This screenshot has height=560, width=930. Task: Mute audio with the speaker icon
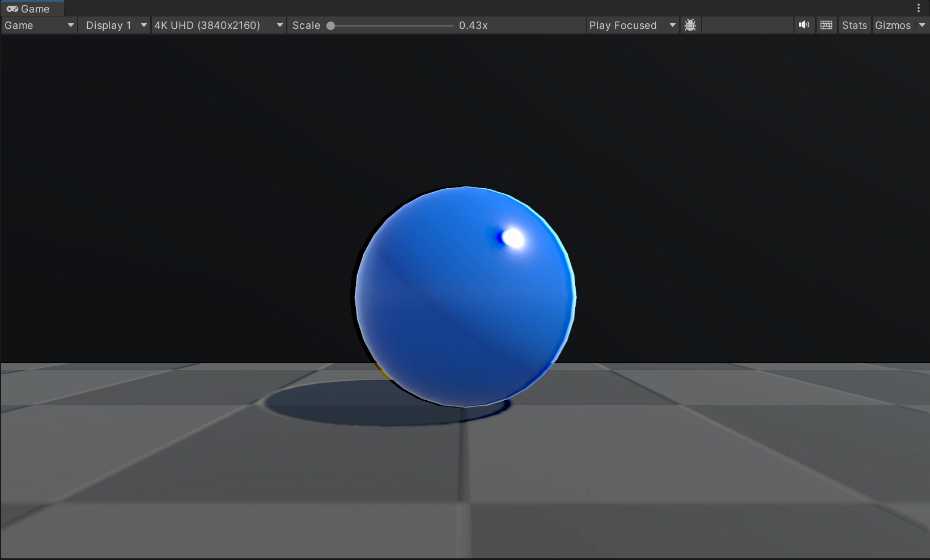(x=804, y=25)
